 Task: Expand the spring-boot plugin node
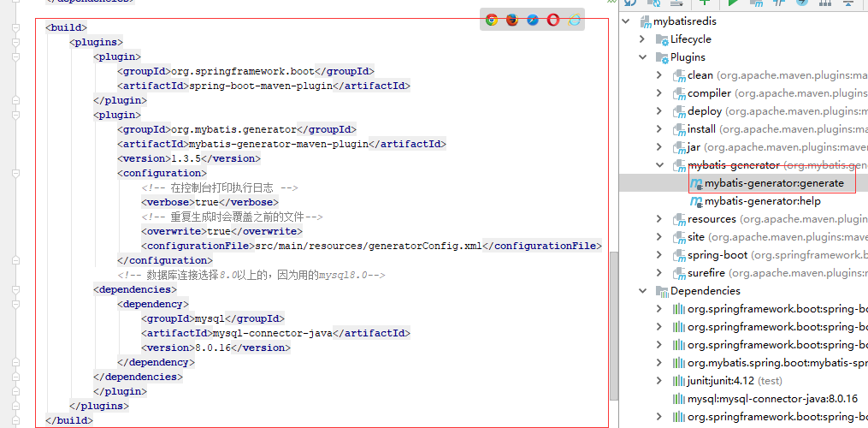coord(658,255)
